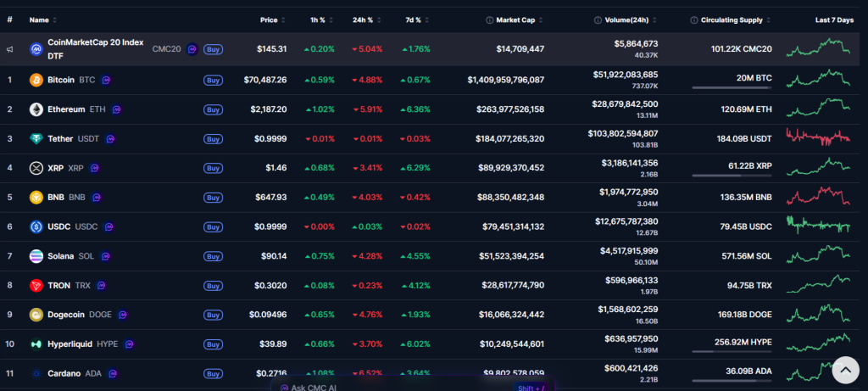This screenshot has width=868, height=391.
Task: Click the Bitcoin orange logo icon
Action: click(x=36, y=80)
